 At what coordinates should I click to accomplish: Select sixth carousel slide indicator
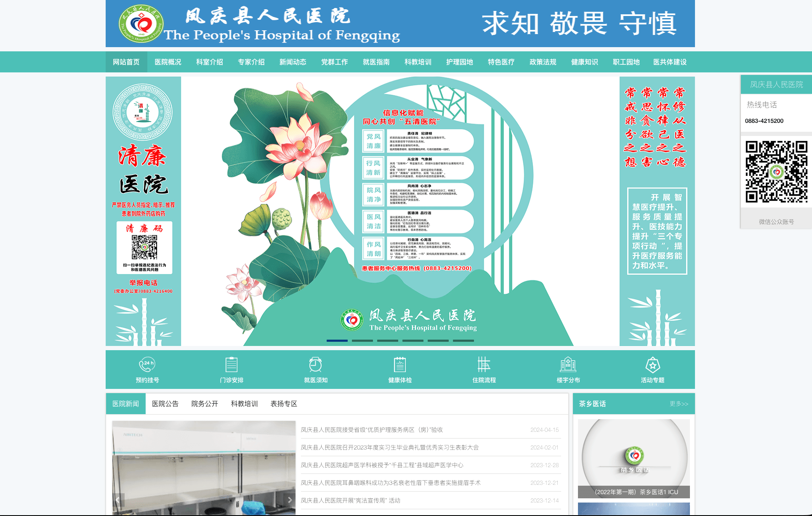coord(463,340)
